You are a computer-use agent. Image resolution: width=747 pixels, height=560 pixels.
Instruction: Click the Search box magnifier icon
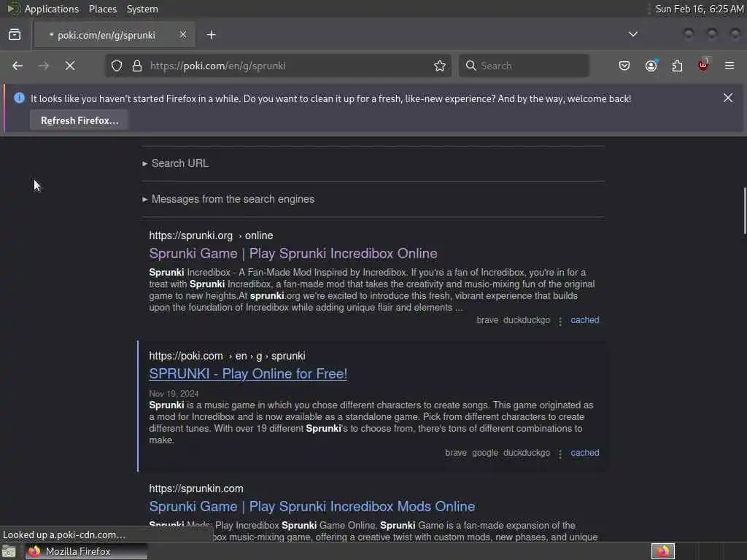tap(471, 66)
